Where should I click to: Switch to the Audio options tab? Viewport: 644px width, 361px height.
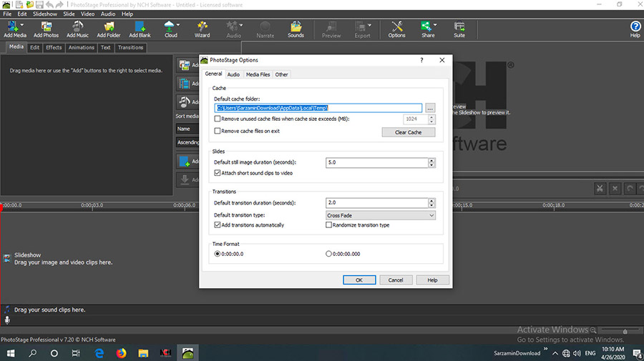[x=233, y=74]
